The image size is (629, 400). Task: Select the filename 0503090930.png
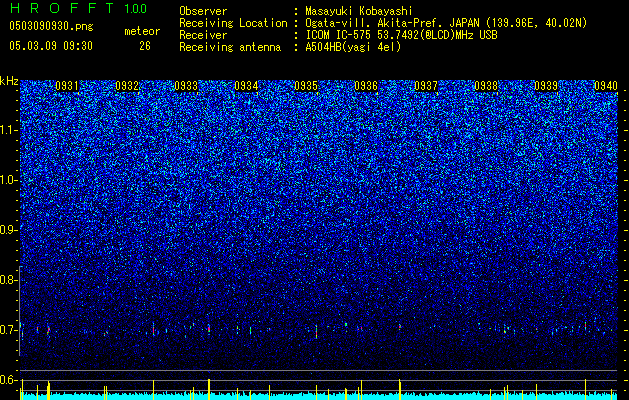[51, 26]
